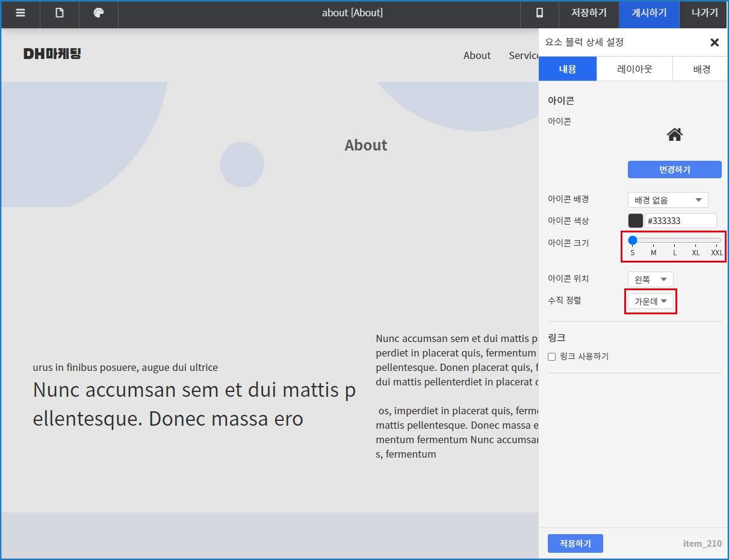Switch to the 레이아웃 tab
The width and height of the screenshot is (729, 560).
(x=634, y=69)
